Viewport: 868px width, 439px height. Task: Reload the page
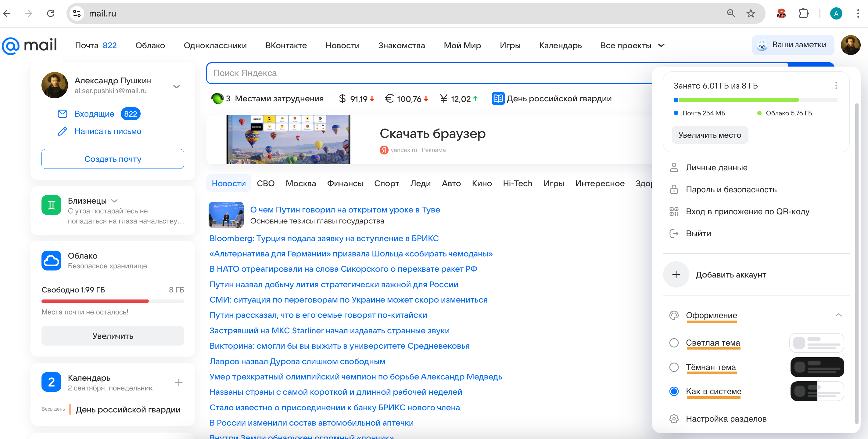51,13
